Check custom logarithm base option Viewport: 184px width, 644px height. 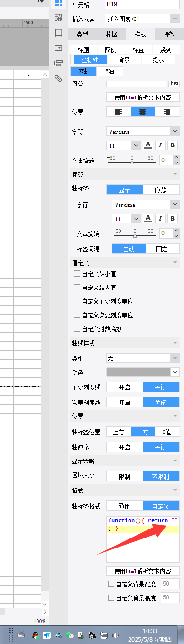coord(77,329)
